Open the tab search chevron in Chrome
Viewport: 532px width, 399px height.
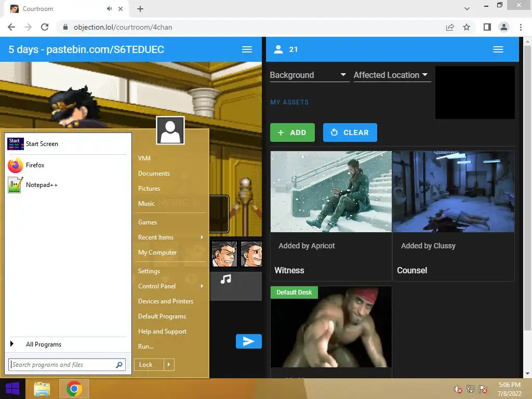pyautogui.click(x=467, y=9)
